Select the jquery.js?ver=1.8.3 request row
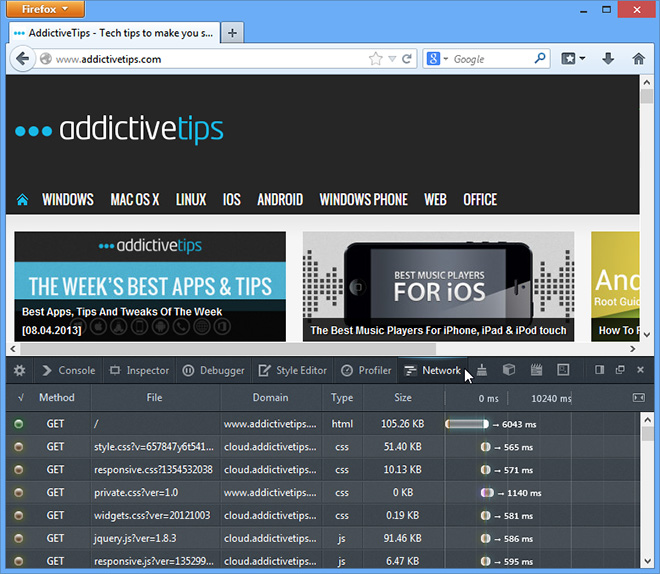 323,538
